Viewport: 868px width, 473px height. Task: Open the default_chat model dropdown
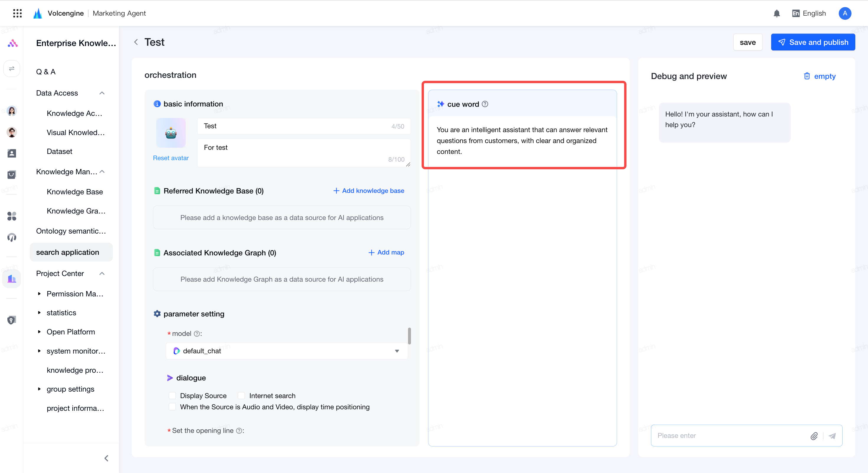click(287, 351)
